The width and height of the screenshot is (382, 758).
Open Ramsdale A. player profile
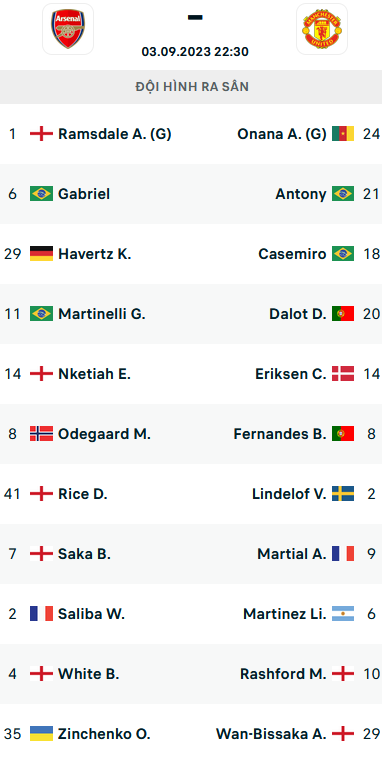click(x=115, y=134)
